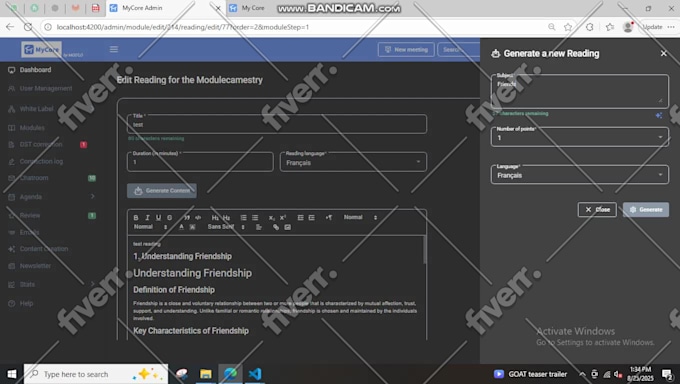Viewport: 680px width, 384px height.
Task: Open the Number of points dropdown
Action: pyautogui.click(x=579, y=137)
